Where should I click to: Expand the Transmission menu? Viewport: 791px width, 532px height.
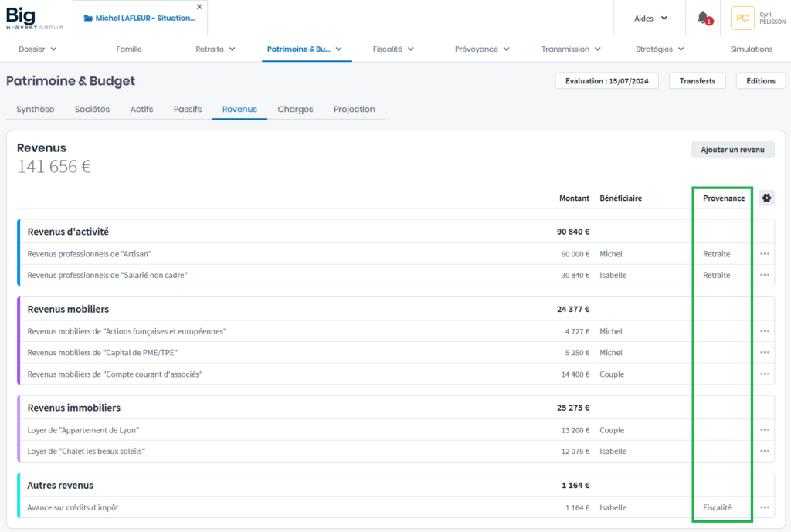[571, 49]
